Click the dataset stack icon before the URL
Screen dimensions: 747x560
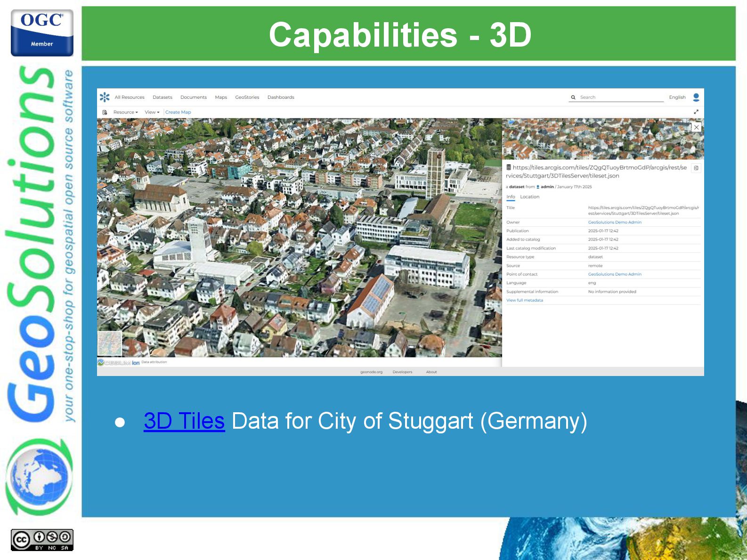click(509, 167)
